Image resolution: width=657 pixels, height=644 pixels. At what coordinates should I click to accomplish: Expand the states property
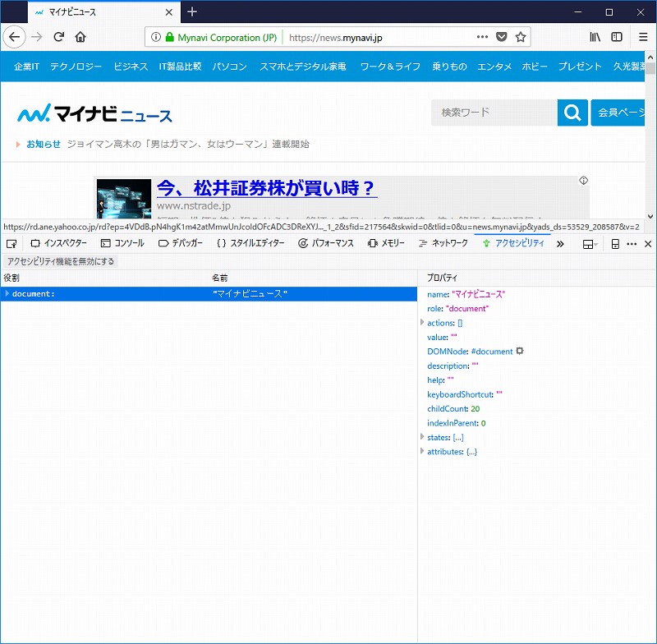tap(422, 437)
